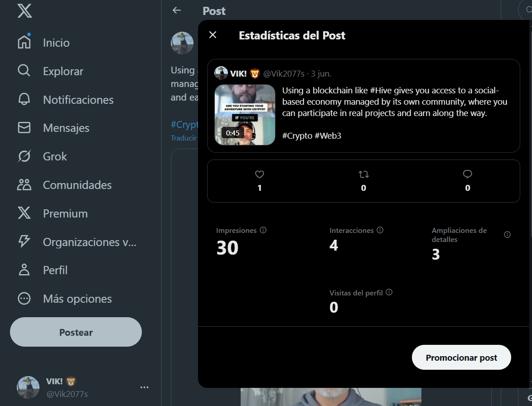Show info about Visitas del perfil
The image size is (532, 406).
click(389, 292)
